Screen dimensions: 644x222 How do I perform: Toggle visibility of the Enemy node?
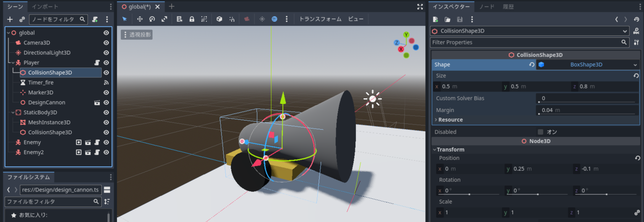tap(106, 142)
